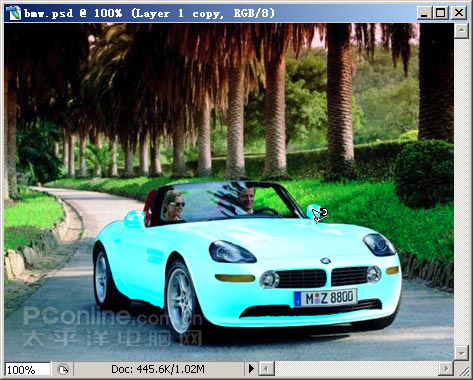Click the window resize grip corner
This screenshot has height=380, width=473.
(x=463, y=369)
